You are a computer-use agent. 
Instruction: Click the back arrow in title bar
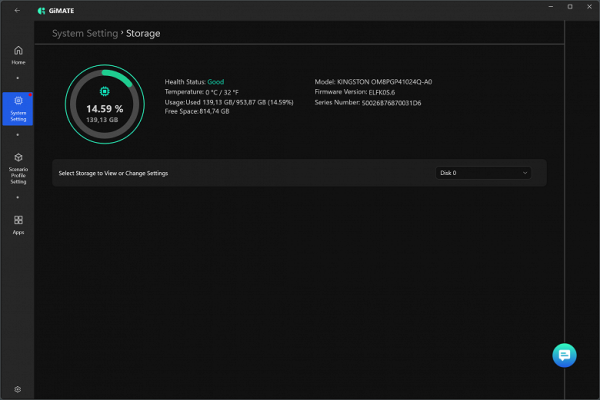[x=17, y=10]
